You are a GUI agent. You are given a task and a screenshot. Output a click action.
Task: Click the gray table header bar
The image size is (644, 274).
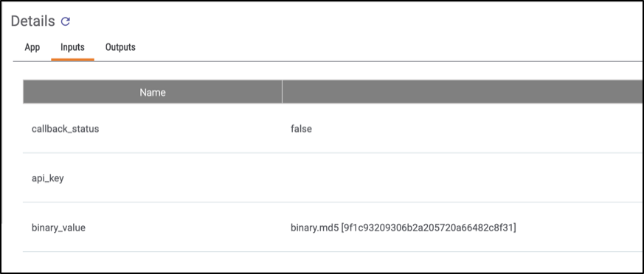click(x=333, y=92)
